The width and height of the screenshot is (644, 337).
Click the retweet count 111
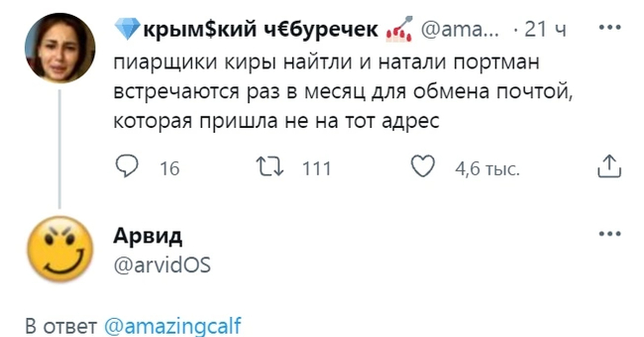[317, 169]
